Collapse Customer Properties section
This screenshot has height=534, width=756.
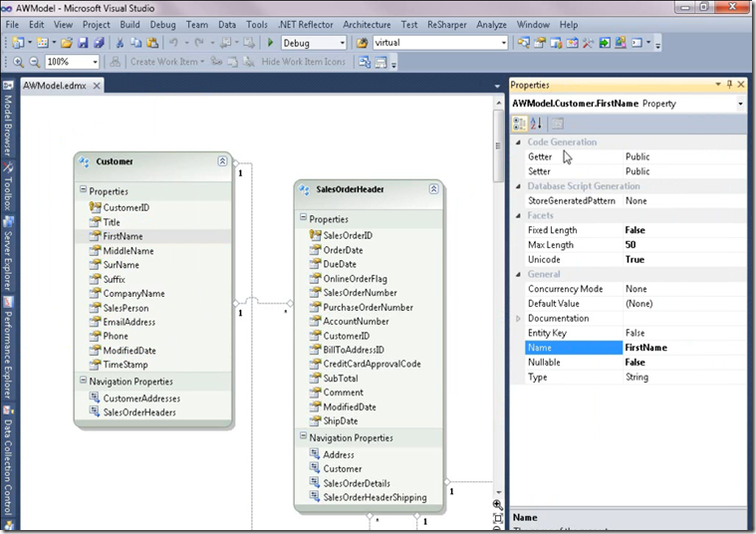[x=83, y=189]
